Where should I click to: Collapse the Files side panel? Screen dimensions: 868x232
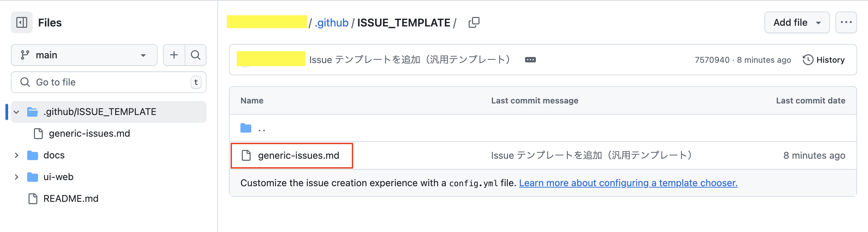[x=21, y=22]
